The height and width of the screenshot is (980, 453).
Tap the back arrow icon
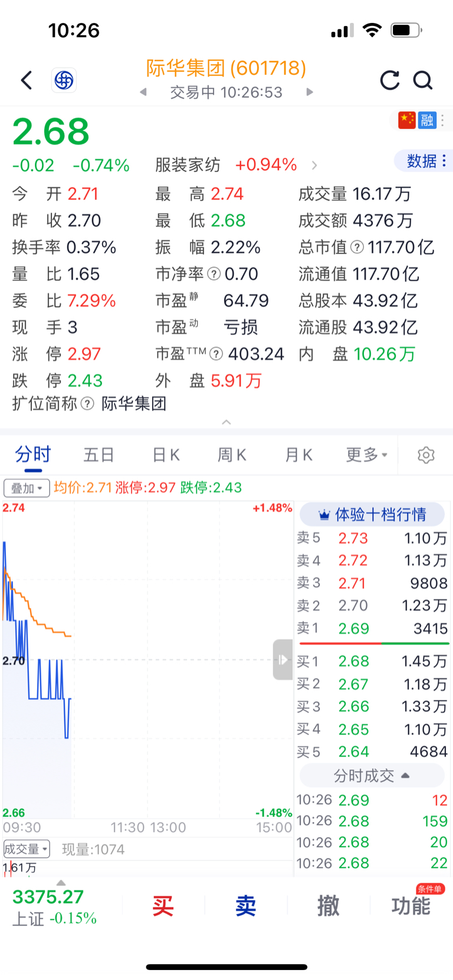click(x=27, y=80)
